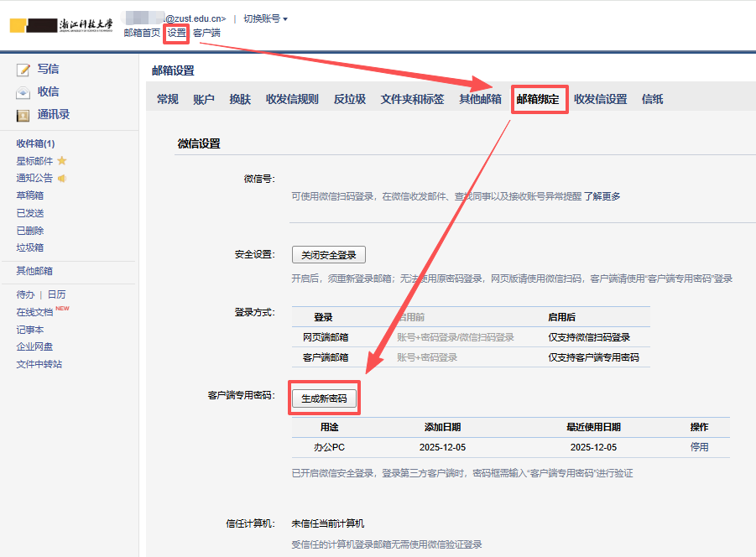
Task: Select the 收发信规则 tab
Action: pos(292,99)
